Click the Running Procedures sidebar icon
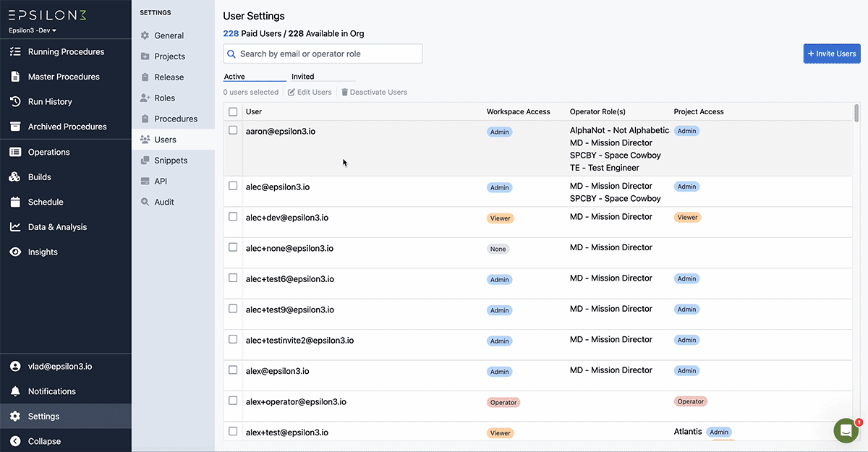Viewport: 868px width, 452px height. pos(15,52)
